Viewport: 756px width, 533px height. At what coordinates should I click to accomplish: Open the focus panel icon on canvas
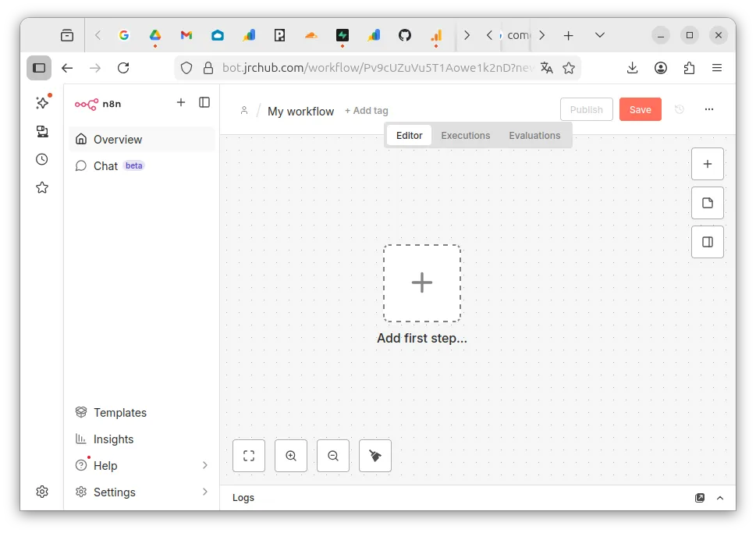tap(708, 242)
